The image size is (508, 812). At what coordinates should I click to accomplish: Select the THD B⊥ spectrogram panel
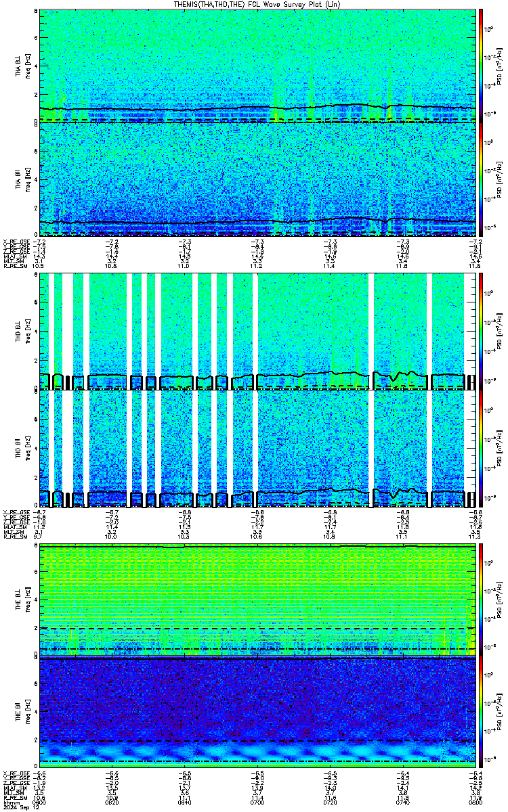coord(258,332)
